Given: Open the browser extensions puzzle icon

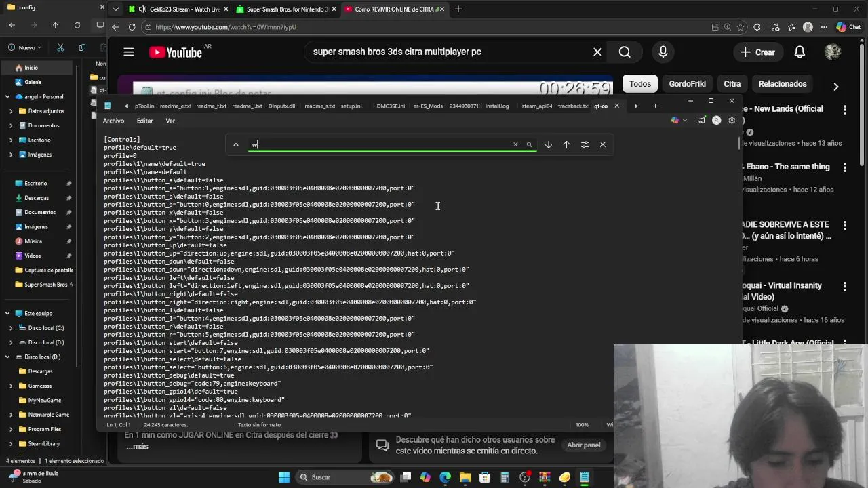Looking at the screenshot, I should coord(757,27).
